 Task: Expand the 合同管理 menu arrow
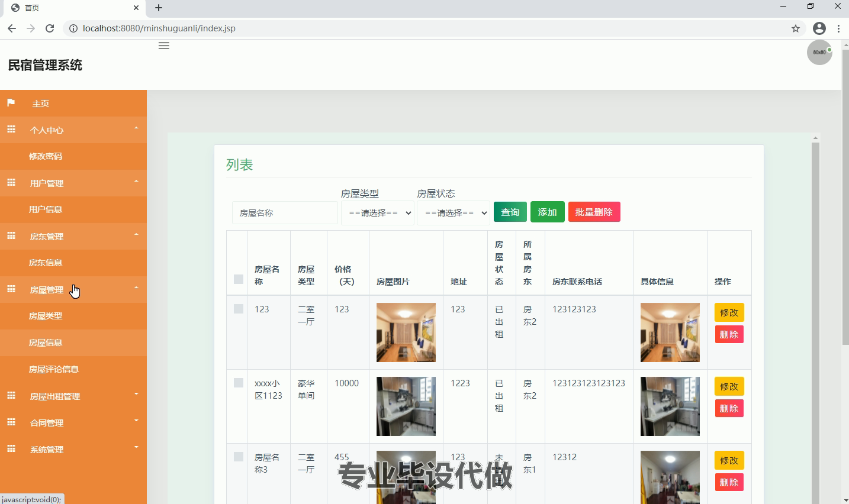tap(136, 421)
